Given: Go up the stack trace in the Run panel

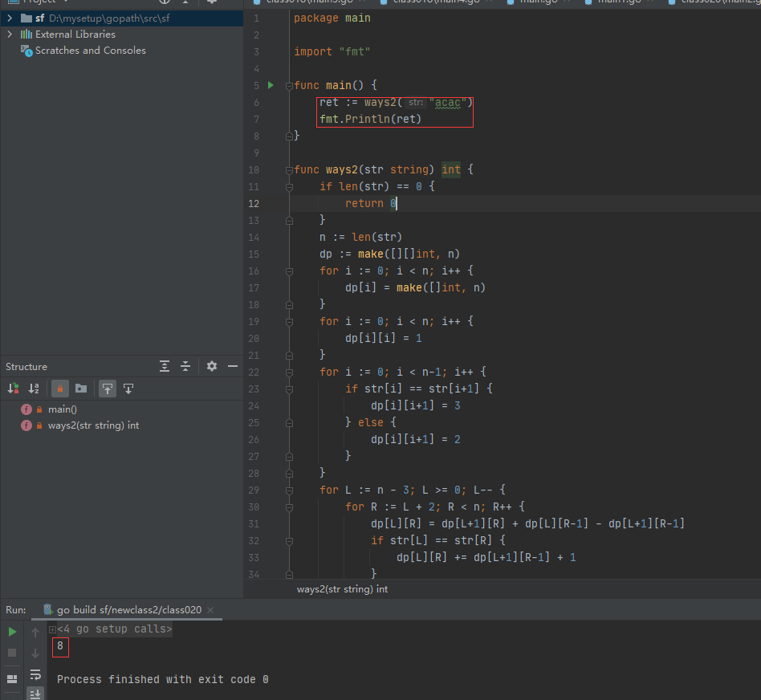Looking at the screenshot, I should 35,632.
